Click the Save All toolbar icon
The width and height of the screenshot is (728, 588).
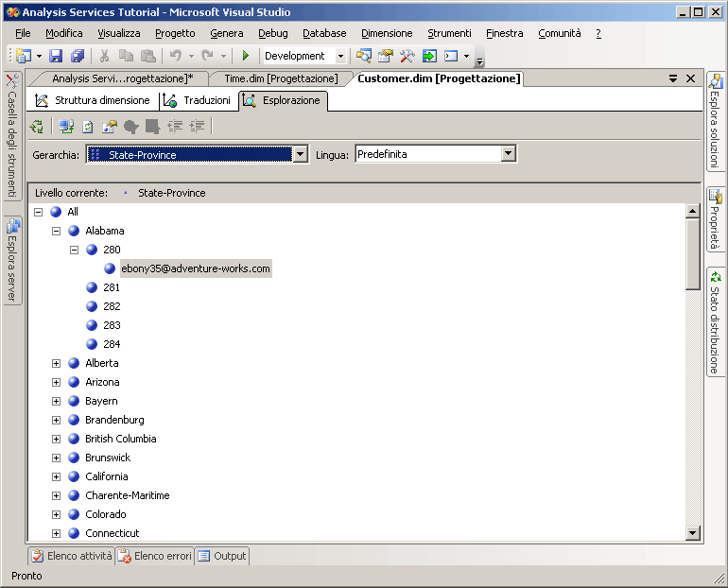tap(77, 57)
